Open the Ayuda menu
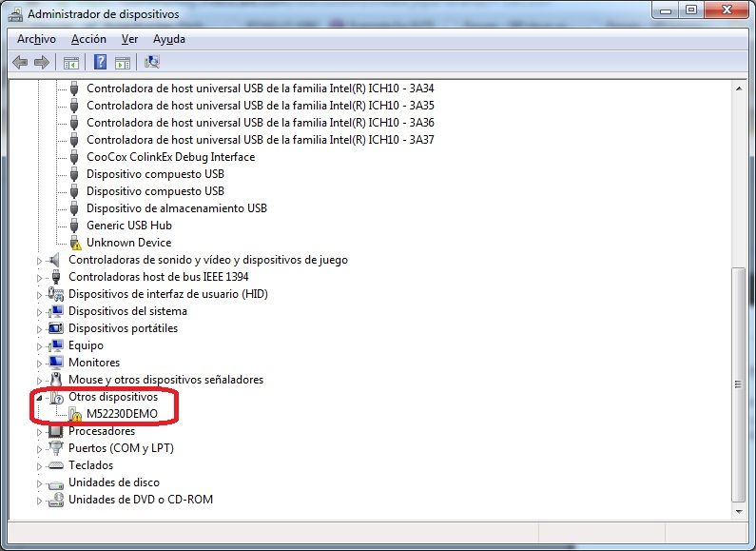 click(168, 39)
